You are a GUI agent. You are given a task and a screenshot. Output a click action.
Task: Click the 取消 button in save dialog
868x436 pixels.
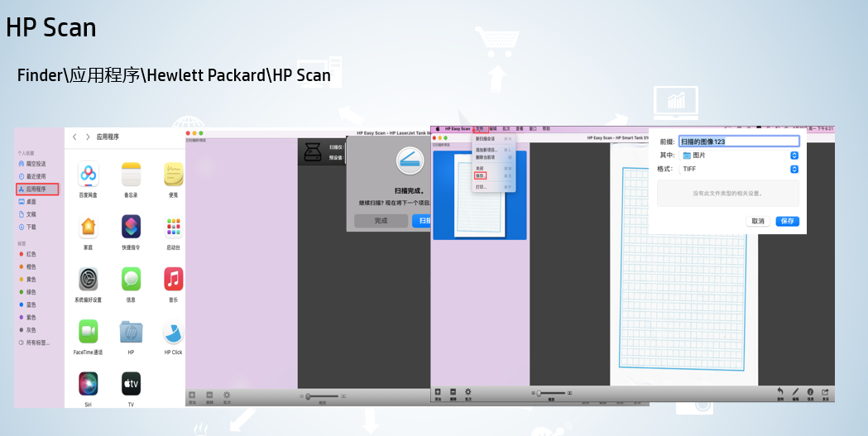click(758, 222)
